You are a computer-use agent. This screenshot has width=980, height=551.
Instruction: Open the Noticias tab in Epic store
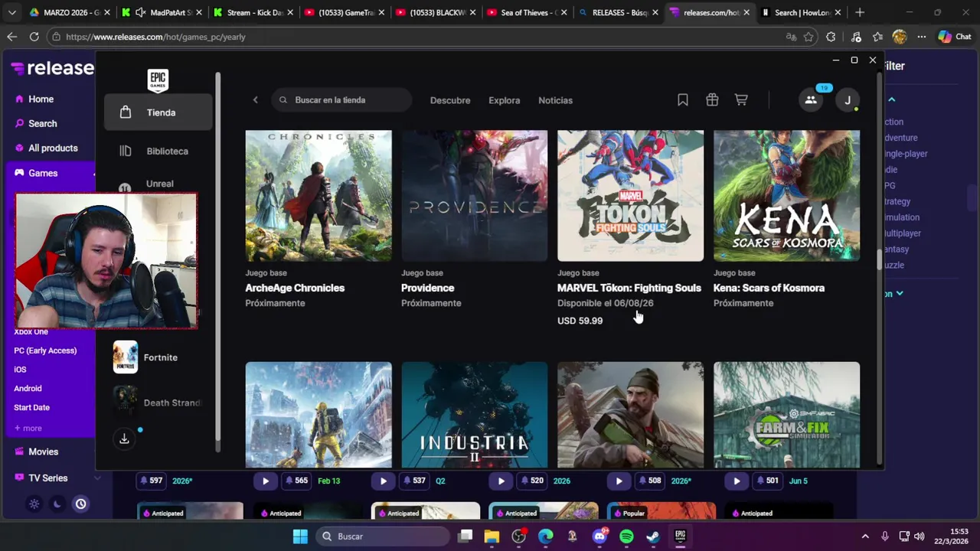pos(555,100)
